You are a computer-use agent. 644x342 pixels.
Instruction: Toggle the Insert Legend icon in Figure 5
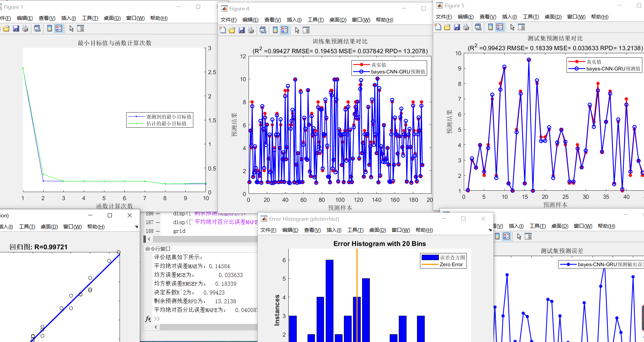pos(500,27)
